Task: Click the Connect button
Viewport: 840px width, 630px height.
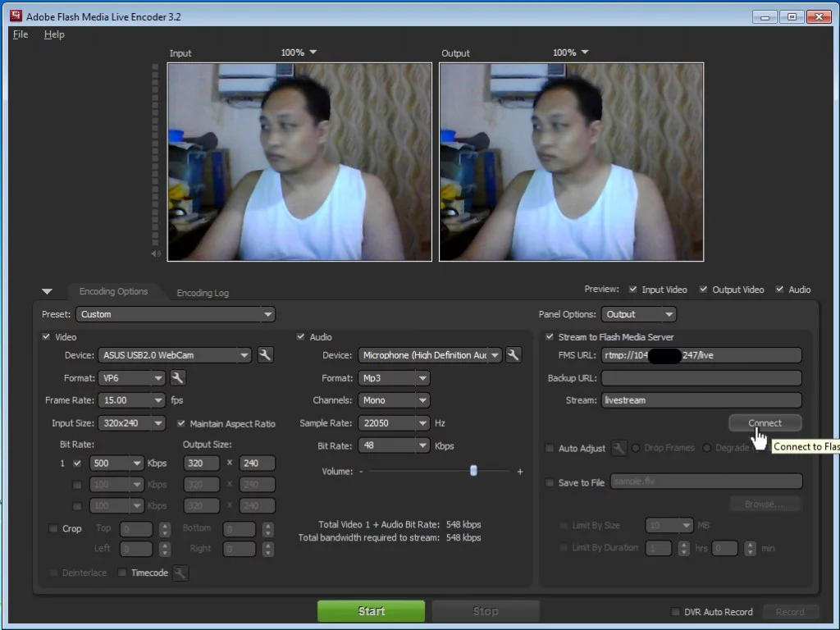Action: coord(765,423)
